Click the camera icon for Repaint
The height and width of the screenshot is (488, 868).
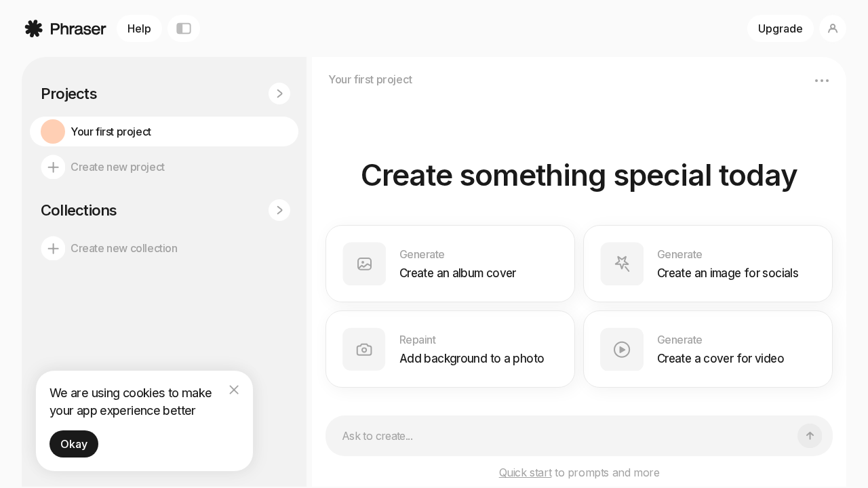364,349
